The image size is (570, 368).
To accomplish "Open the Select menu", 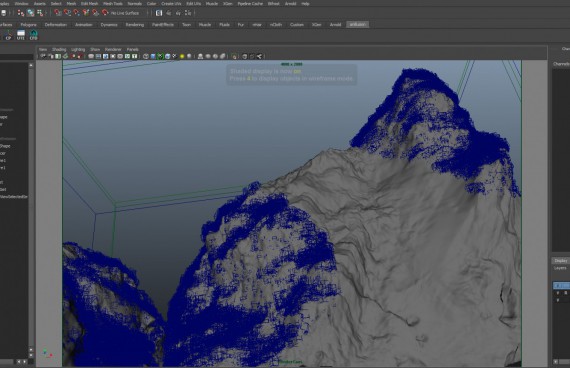I will click(x=56, y=4).
